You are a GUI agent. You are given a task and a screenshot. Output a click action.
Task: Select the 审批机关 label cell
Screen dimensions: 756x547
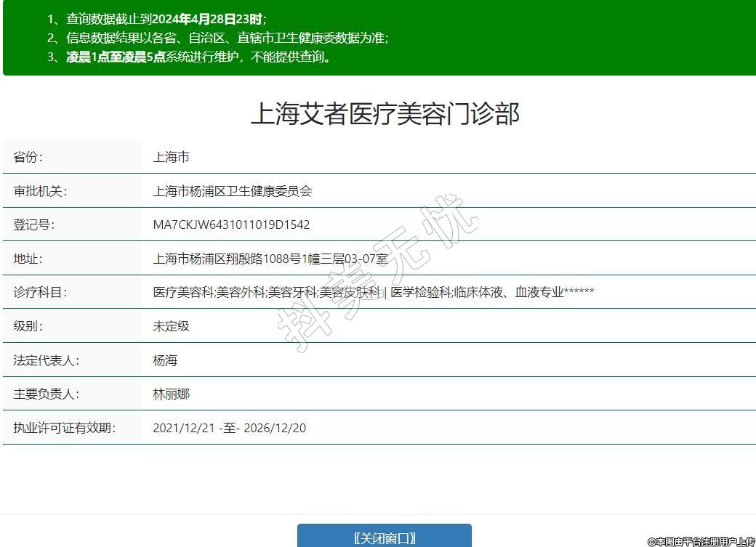click(40, 191)
